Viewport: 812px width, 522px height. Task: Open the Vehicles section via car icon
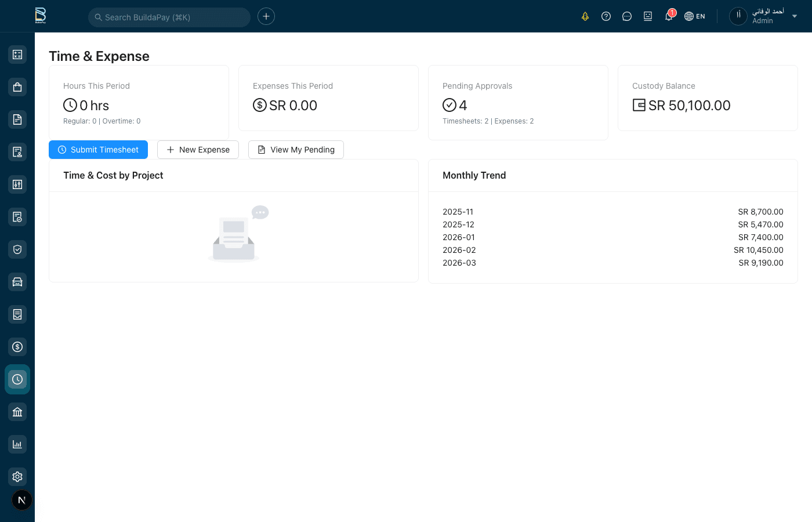[x=17, y=281]
